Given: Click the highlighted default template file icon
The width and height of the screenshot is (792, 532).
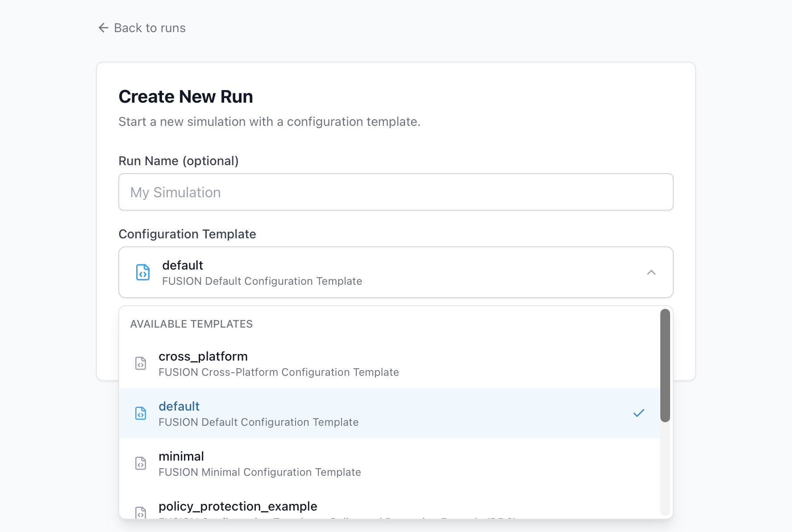Looking at the screenshot, I should (141, 413).
